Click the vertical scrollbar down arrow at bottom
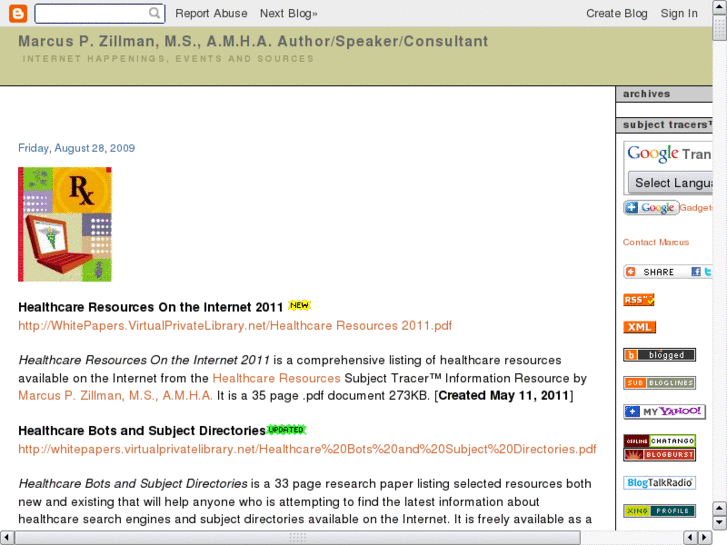 coord(720,523)
